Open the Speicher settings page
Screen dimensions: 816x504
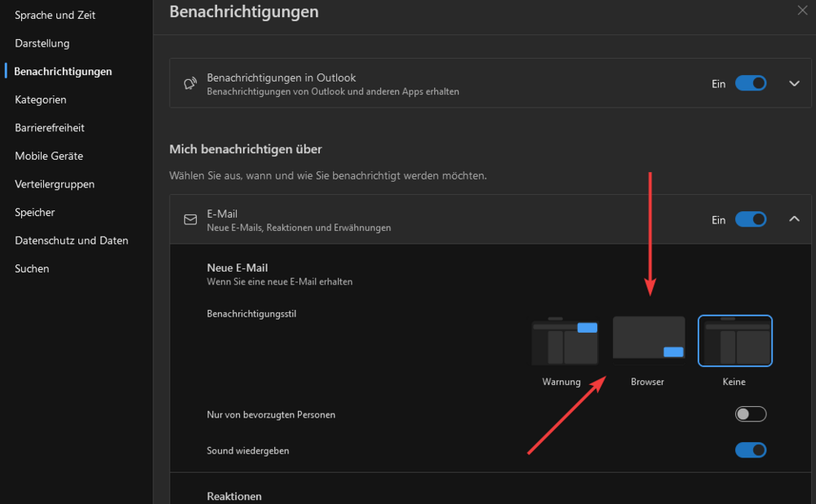(x=35, y=212)
